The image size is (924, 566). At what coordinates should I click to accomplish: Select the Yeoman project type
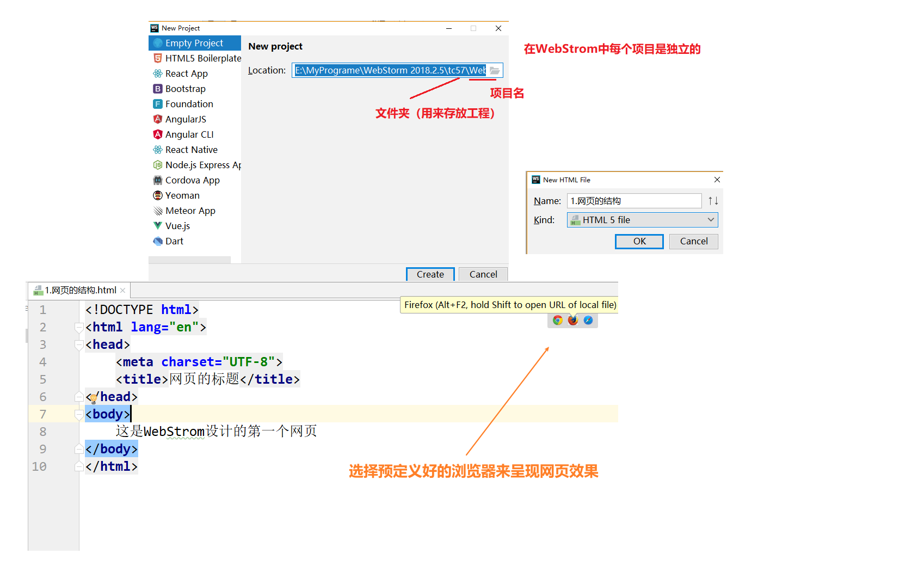click(x=194, y=195)
